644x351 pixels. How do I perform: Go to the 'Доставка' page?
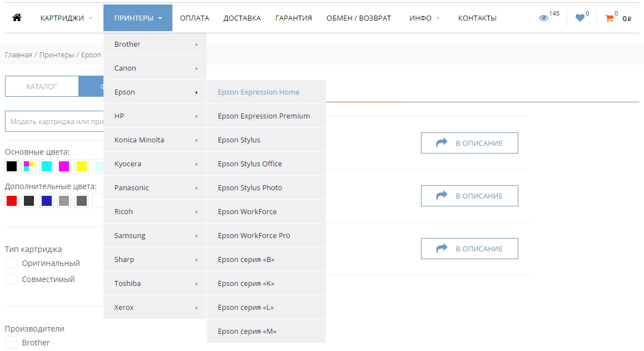[x=242, y=18]
